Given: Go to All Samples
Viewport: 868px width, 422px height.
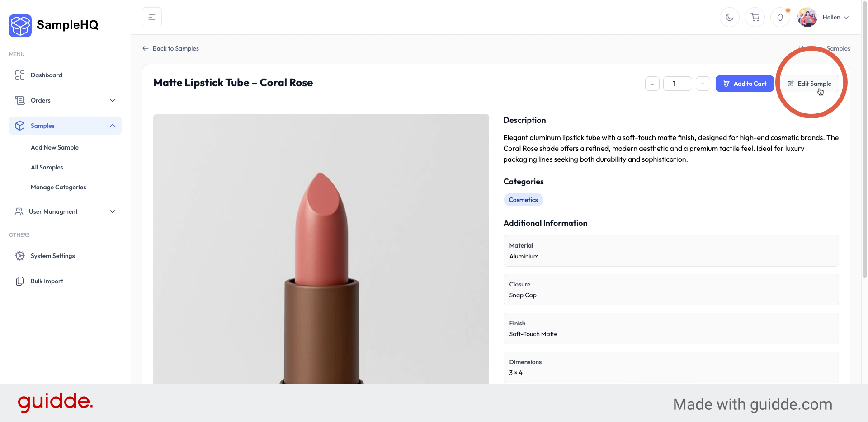Looking at the screenshot, I should [x=47, y=167].
